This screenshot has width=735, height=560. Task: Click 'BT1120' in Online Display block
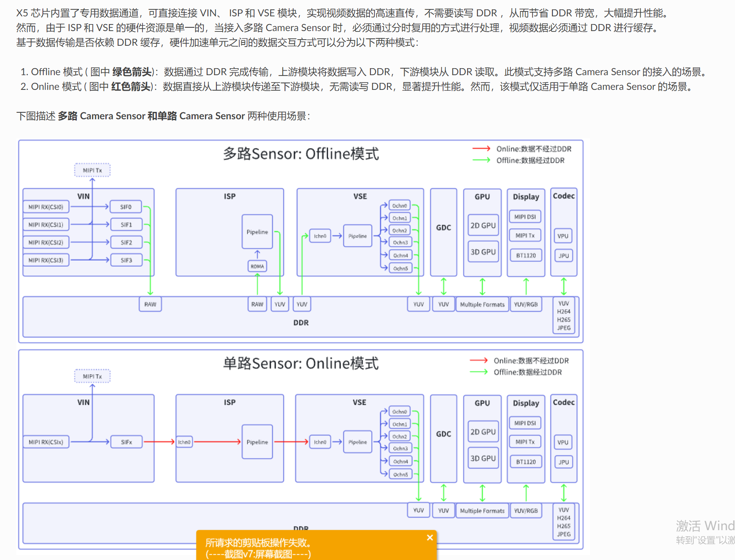pos(526,462)
